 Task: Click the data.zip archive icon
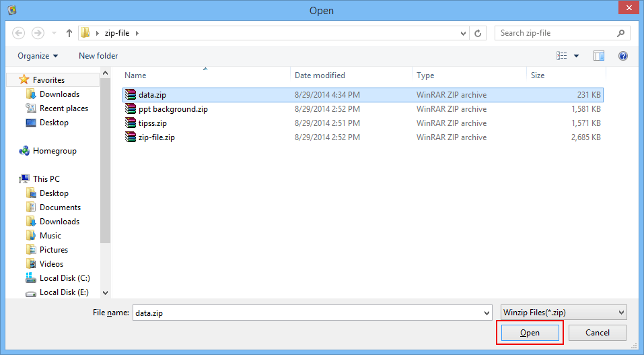coord(130,94)
